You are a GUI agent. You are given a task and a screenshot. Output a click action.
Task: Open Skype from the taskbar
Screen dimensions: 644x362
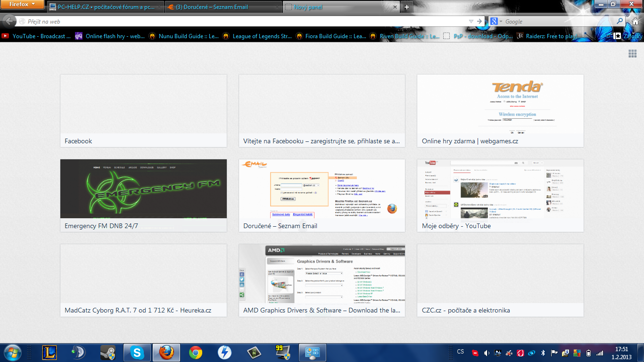click(x=137, y=353)
